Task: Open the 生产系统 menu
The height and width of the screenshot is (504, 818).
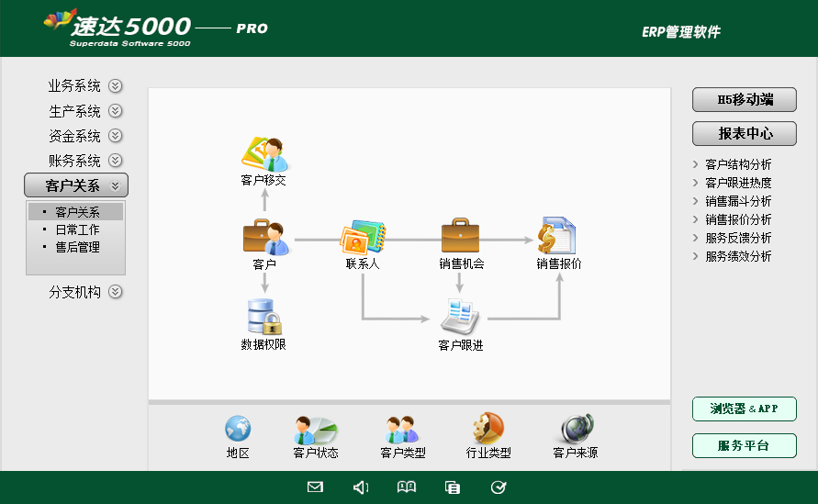Action: point(74,110)
